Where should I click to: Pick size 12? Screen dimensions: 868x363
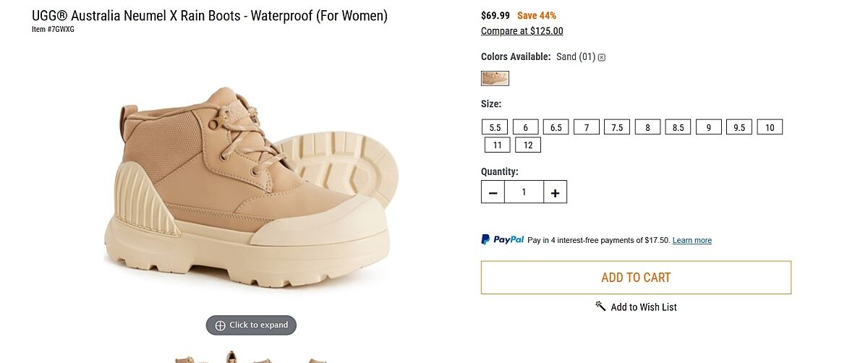click(x=528, y=145)
